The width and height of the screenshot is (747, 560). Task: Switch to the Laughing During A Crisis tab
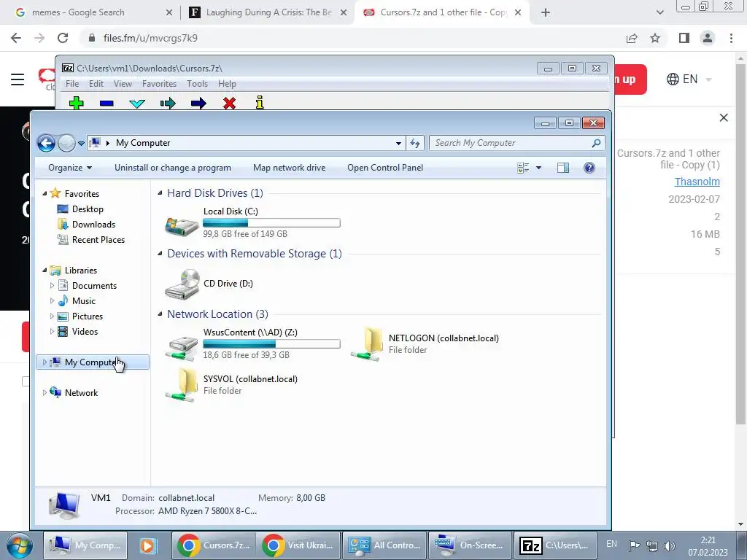267,12
